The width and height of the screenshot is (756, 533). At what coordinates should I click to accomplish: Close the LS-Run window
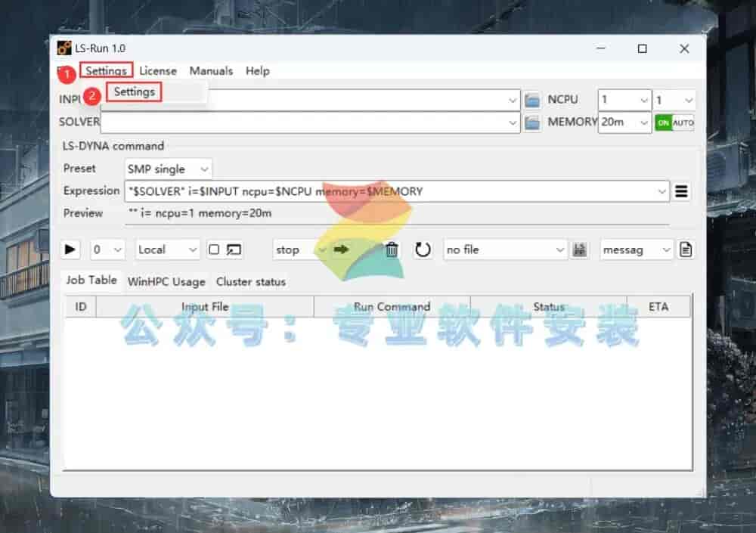[684, 48]
